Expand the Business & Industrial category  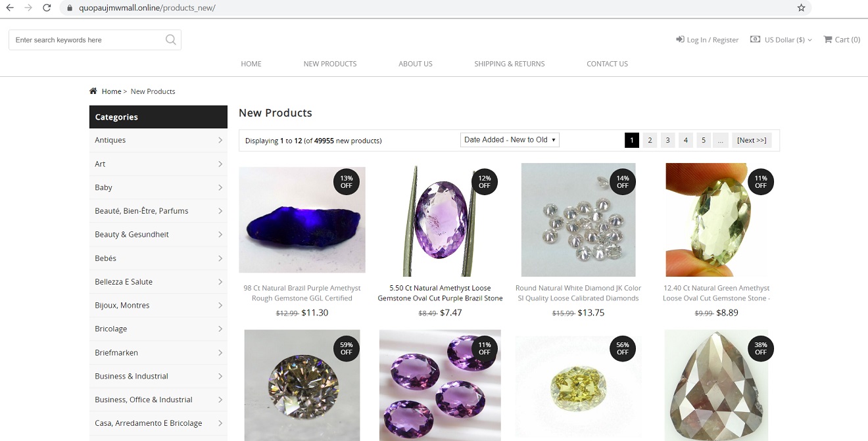220,376
